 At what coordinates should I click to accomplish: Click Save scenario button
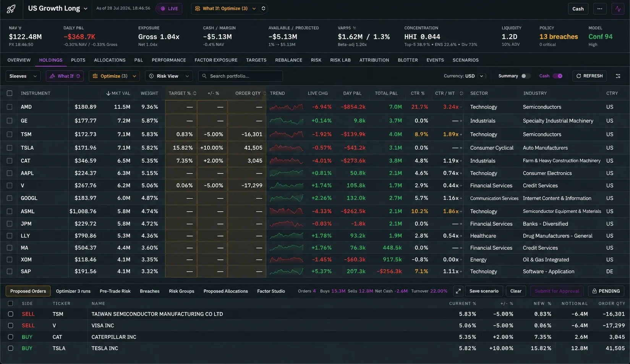(484, 291)
